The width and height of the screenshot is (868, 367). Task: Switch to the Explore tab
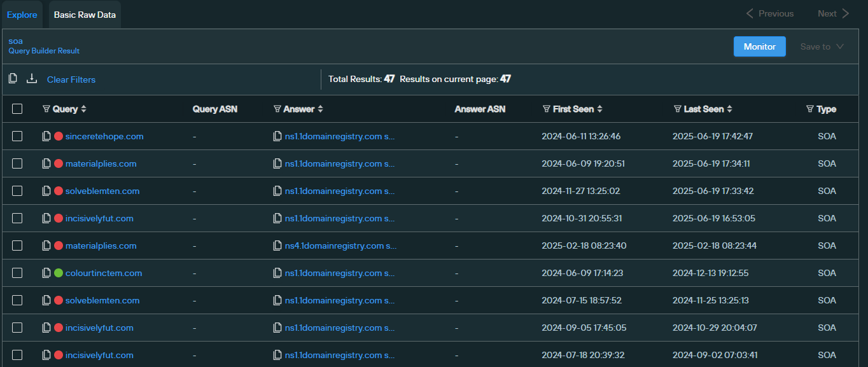[22, 14]
